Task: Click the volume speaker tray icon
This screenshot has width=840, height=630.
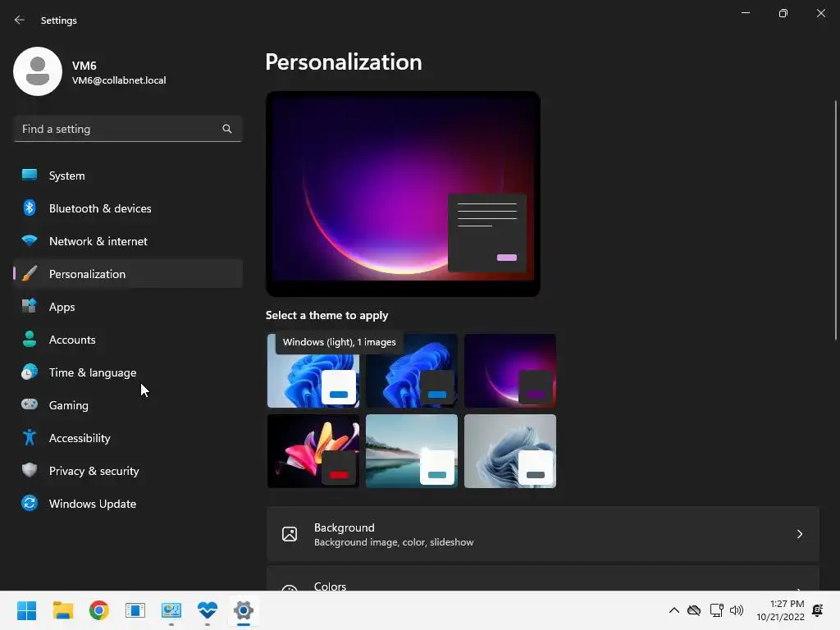Action: 737,610
